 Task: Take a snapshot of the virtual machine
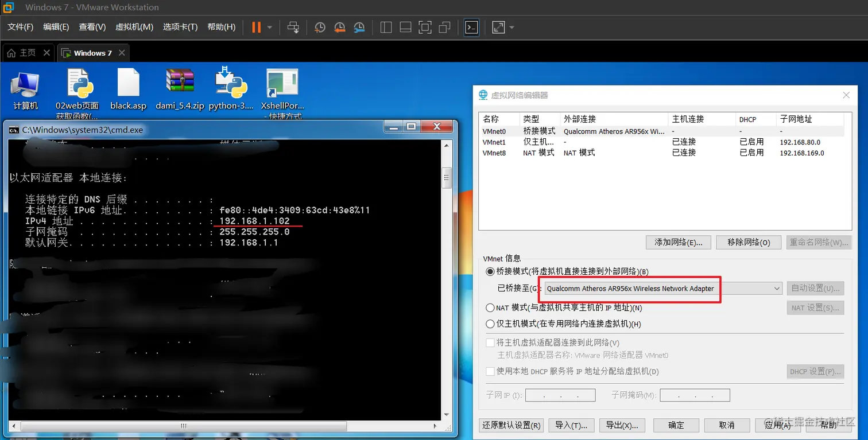click(x=319, y=27)
